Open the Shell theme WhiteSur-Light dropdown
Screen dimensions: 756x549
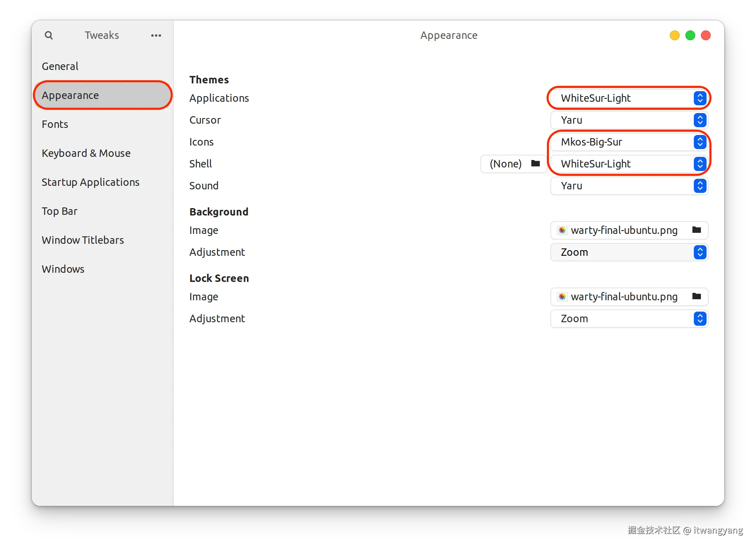tap(629, 164)
